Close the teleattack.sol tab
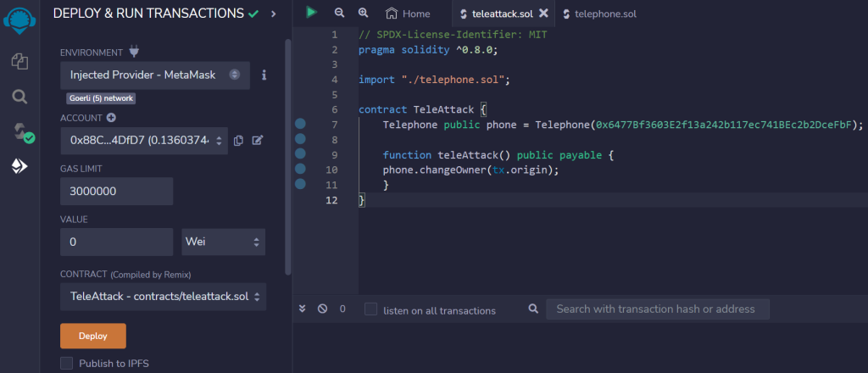 click(543, 14)
